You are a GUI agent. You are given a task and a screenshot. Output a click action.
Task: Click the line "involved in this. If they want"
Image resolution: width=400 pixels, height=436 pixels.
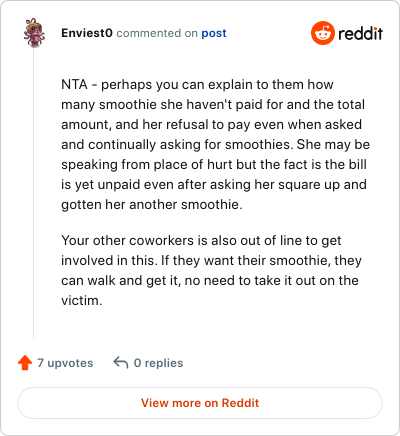[211, 260]
